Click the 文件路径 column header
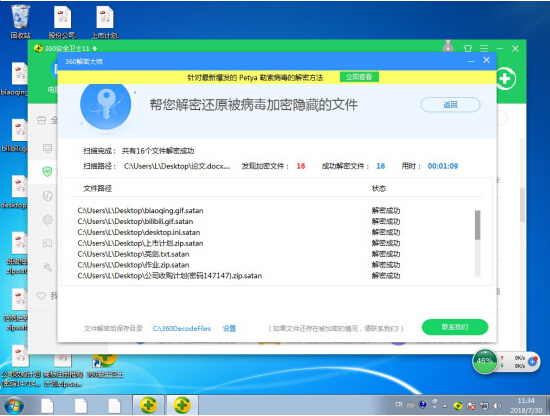Screen dimensions: 550x416 click(98, 188)
